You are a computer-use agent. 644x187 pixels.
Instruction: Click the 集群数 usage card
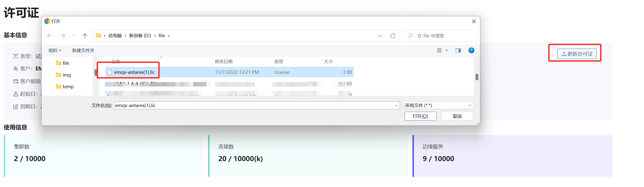point(104,156)
